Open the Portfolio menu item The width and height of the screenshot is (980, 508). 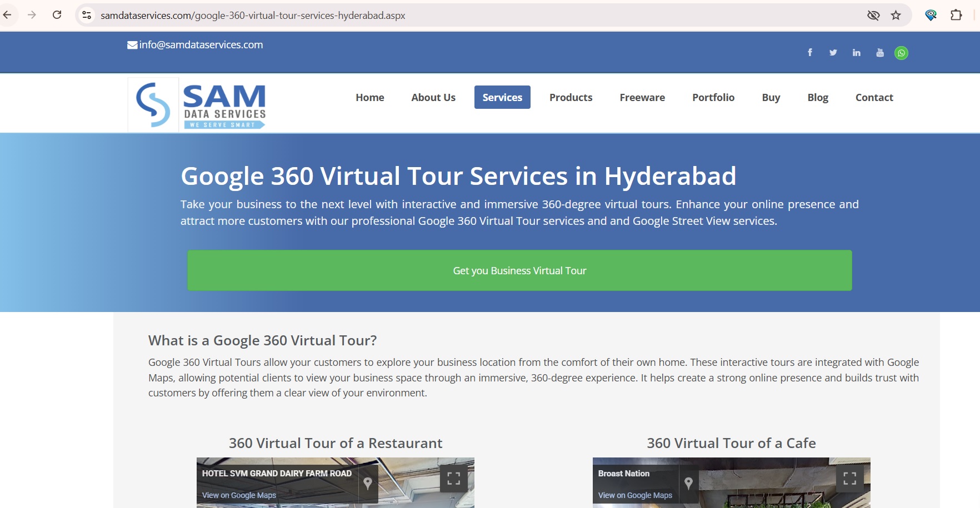(713, 98)
